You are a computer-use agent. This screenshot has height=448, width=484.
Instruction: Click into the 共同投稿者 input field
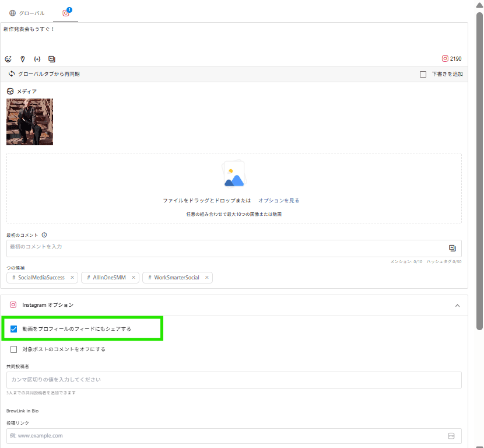click(233, 380)
